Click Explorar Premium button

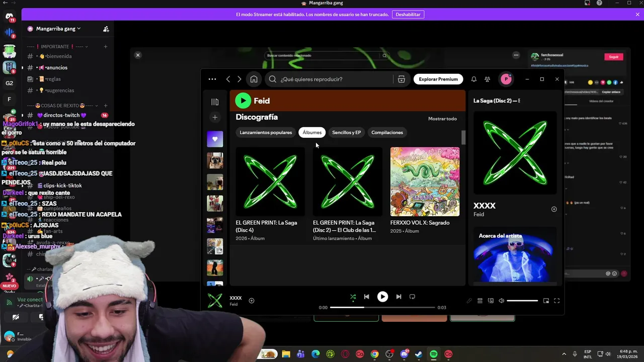click(438, 79)
